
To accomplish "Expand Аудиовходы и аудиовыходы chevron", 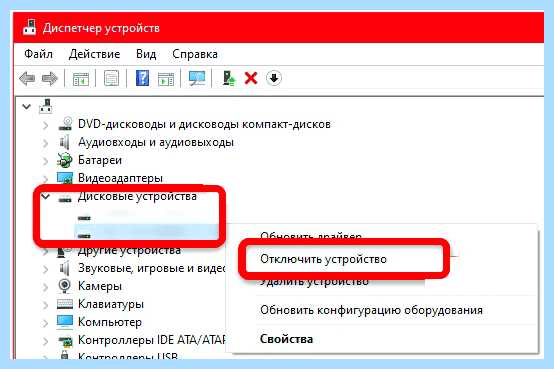I will pos(46,143).
